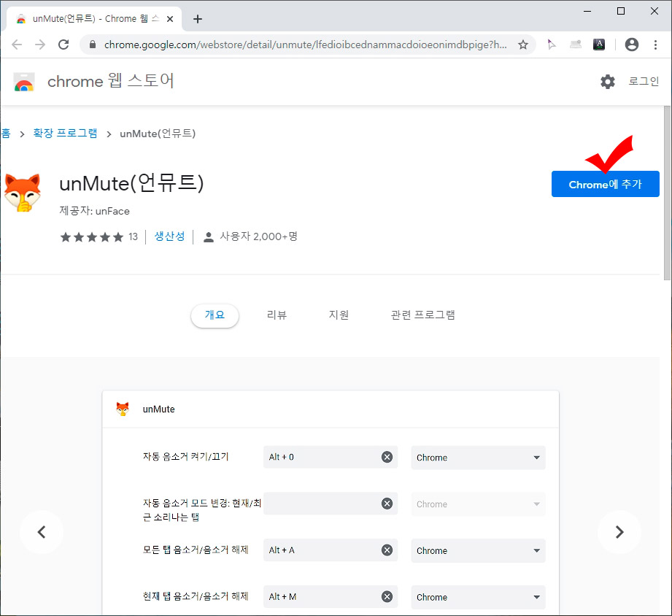Click the rating count 13
The height and width of the screenshot is (616, 672).
pos(133,236)
